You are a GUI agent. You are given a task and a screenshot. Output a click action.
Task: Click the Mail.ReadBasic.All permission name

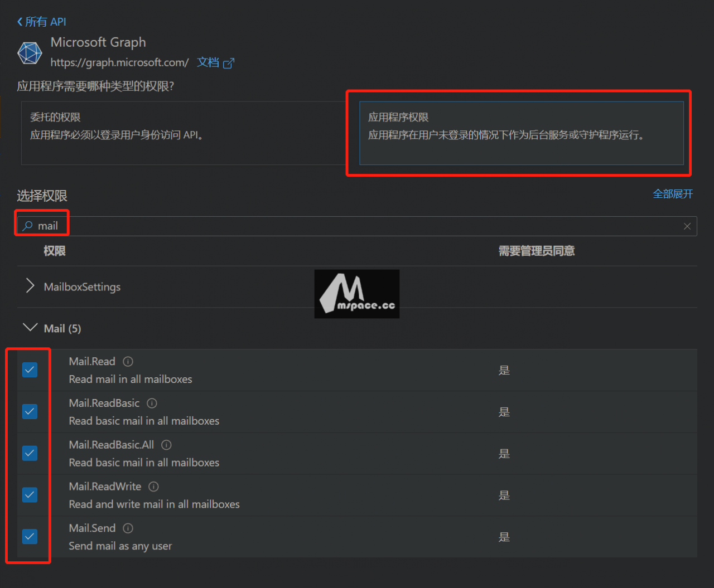(112, 445)
